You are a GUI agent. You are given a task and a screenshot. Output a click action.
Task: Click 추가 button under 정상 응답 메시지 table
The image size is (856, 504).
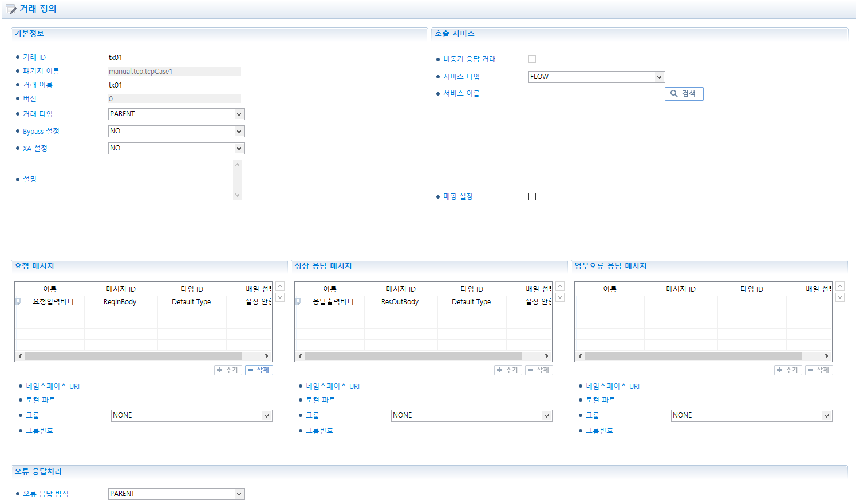(x=508, y=370)
